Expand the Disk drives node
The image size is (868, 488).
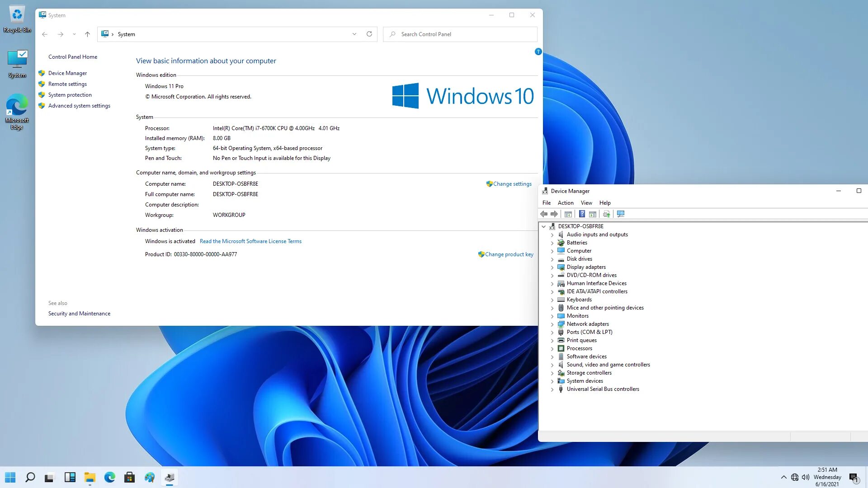(x=552, y=259)
